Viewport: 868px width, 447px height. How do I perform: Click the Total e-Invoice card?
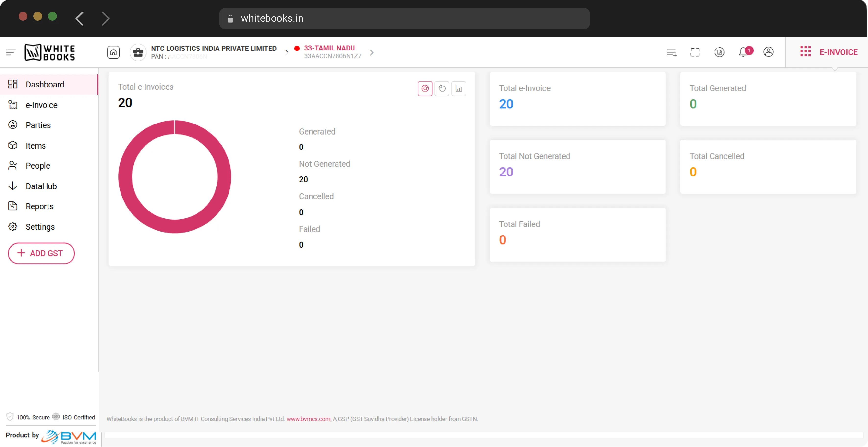[x=578, y=99]
